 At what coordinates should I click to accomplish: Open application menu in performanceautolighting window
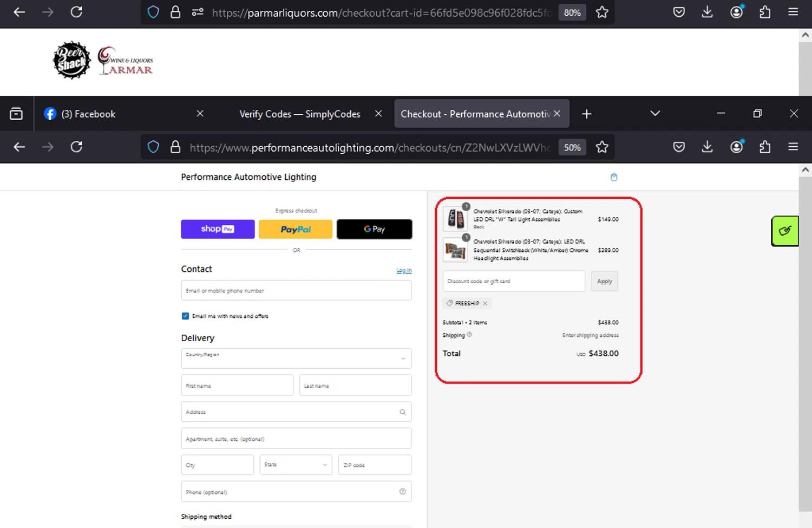tap(793, 147)
